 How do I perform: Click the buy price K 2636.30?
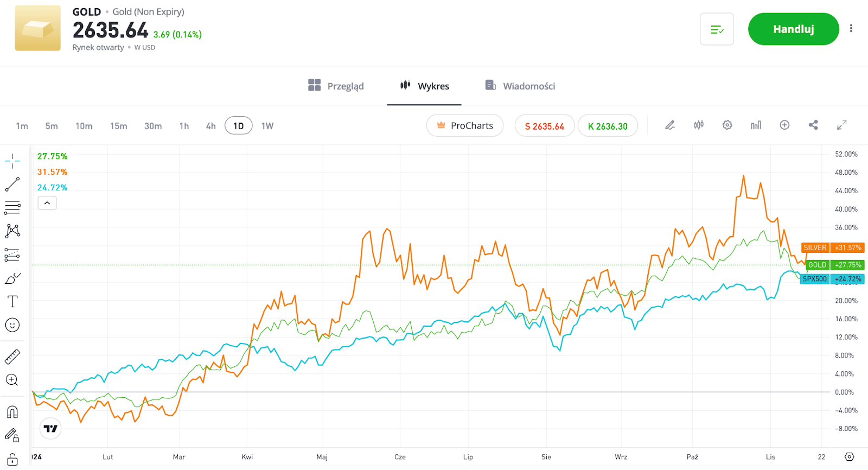pos(608,126)
